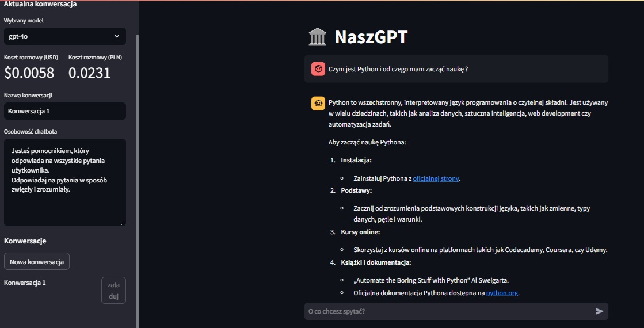The height and width of the screenshot is (328, 644).
Task: Click the NaszGPT page title
Action: (371, 37)
